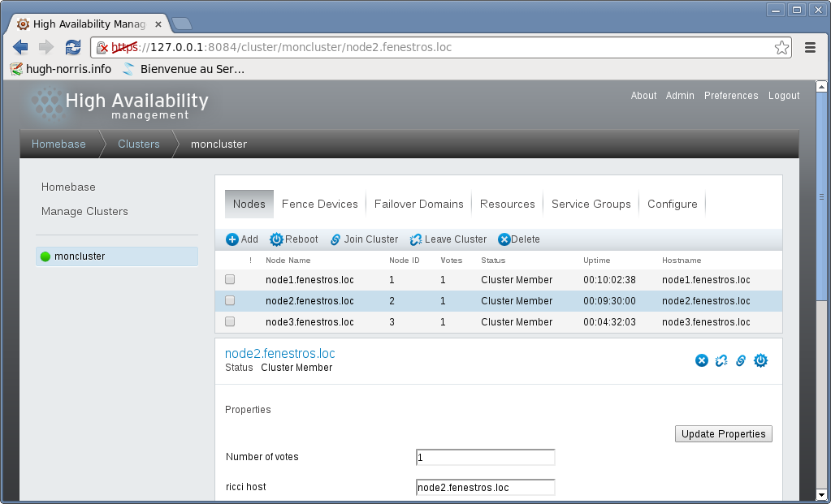This screenshot has width=831, height=504.
Task: Click the Reboot toolbar icon
Action: click(x=276, y=239)
